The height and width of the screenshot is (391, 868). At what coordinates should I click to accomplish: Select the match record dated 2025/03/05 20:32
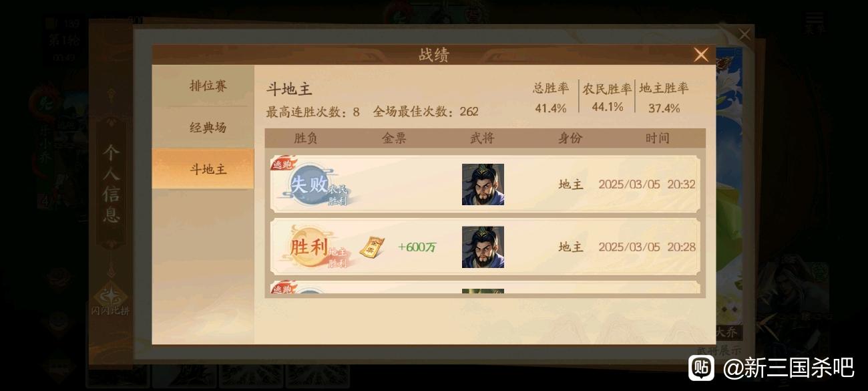tap(485, 184)
